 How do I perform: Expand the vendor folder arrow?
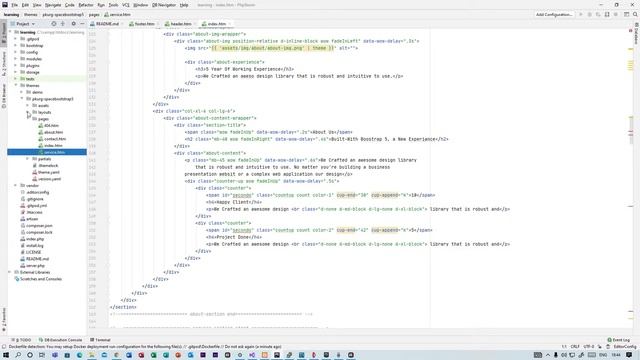tap(16, 185)
